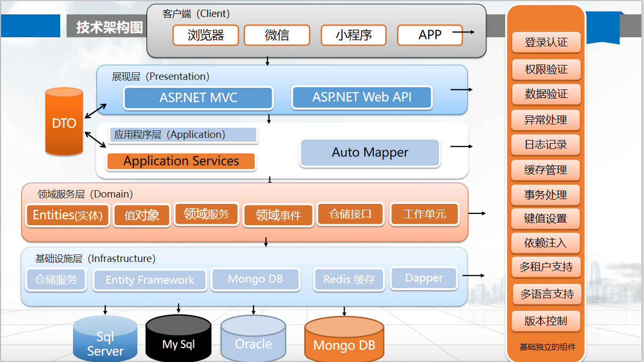Click the Redis 缓存 box

(349, 279)
